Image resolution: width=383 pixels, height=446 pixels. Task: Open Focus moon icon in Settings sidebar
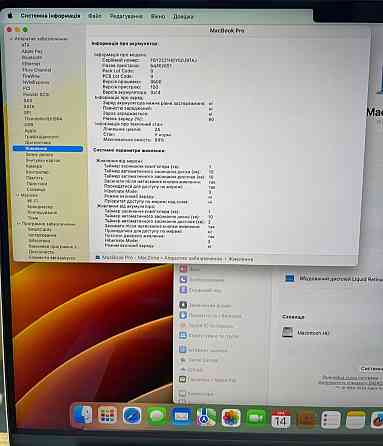(183, 279)
